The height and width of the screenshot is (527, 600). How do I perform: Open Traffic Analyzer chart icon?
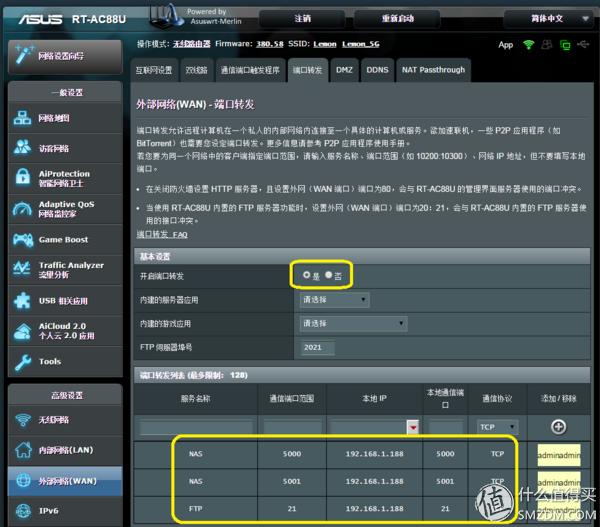(22, 269)
